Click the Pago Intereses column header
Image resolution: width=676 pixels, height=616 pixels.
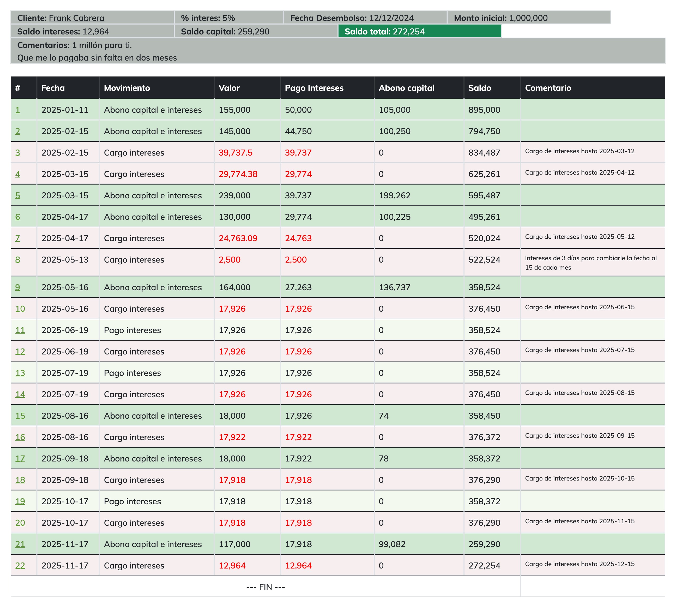click(x=314, y=88)
